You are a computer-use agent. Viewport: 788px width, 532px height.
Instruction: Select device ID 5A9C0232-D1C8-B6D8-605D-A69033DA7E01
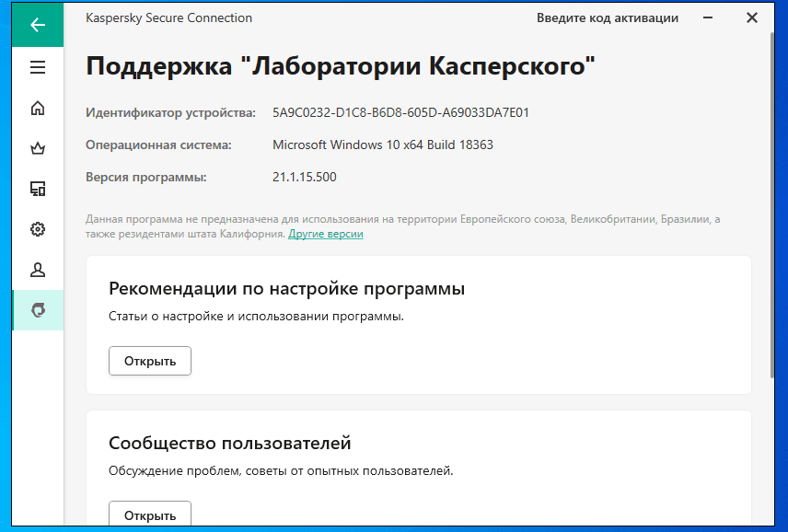[400, 112]
